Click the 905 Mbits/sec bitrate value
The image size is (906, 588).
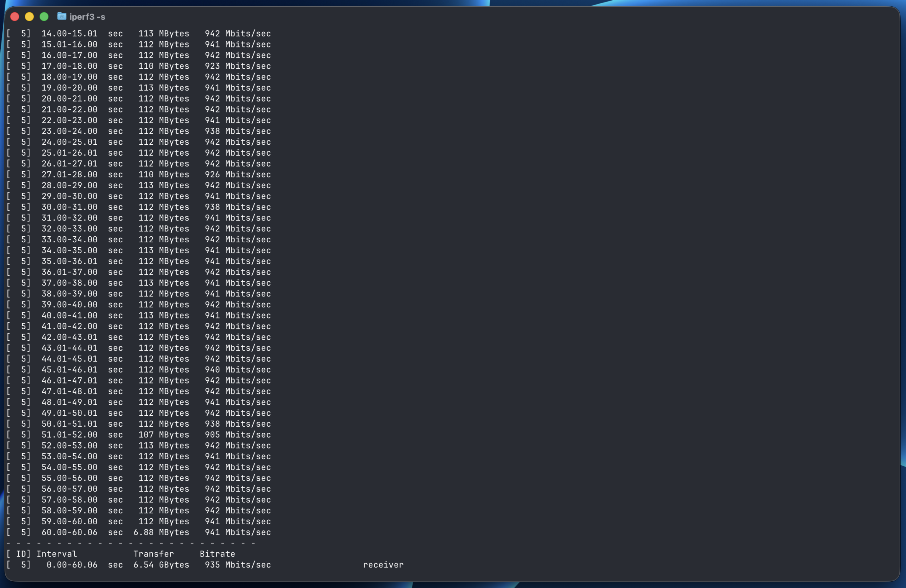(238, 434)
